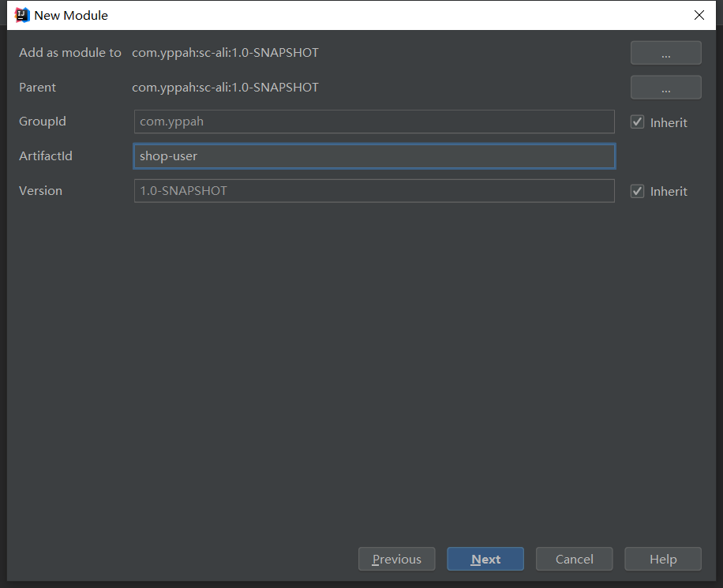Click the Add as module to value text
Viewport: 723px width, 588px height.
click(x=225, y=53)
